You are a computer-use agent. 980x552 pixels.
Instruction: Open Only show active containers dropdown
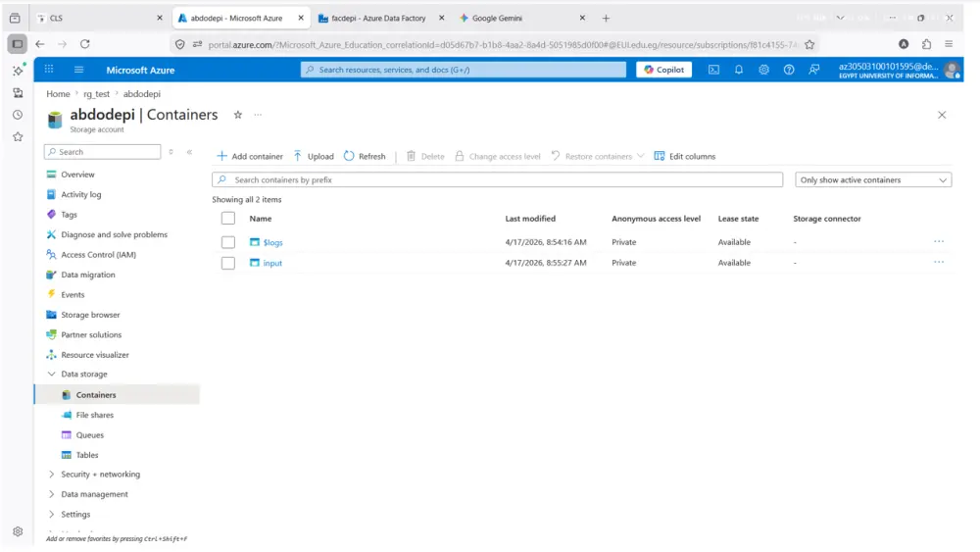pyautogui.click(x=873, y=180)
